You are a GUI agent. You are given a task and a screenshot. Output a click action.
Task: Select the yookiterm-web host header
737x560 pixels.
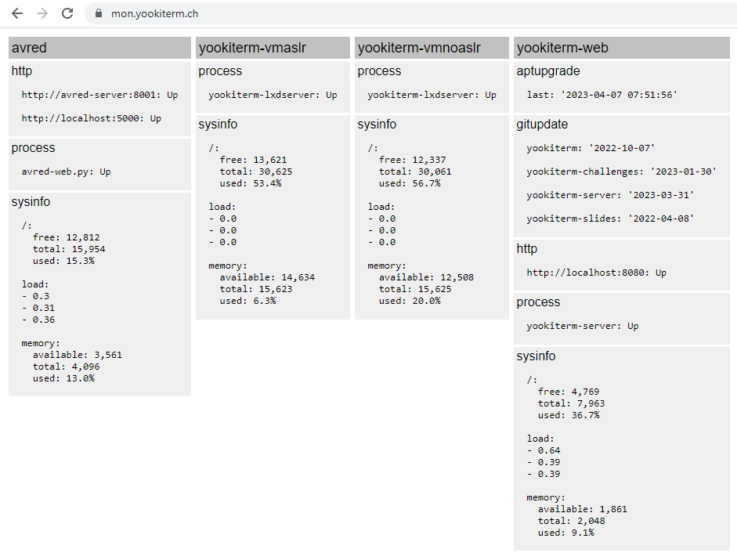point(621,48)
